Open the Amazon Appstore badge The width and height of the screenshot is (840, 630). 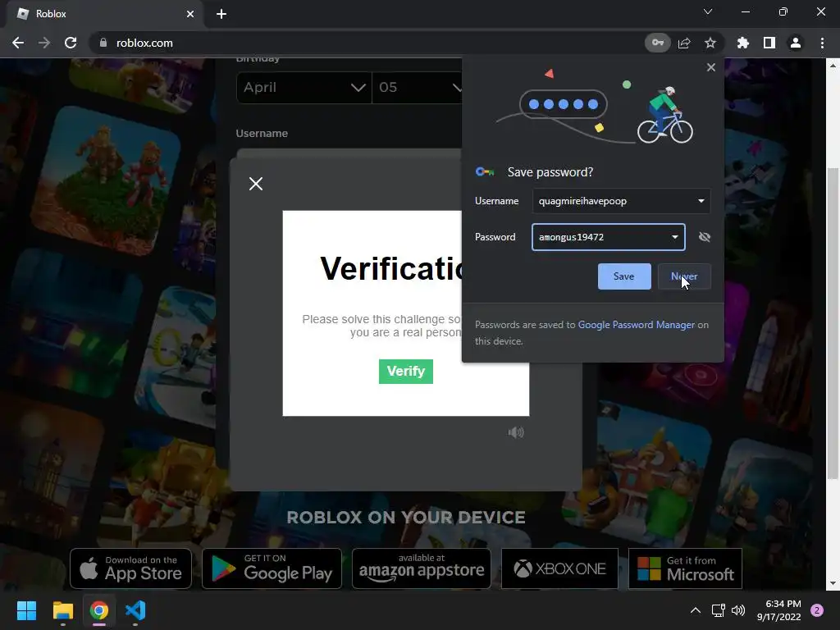click(422, 568)
